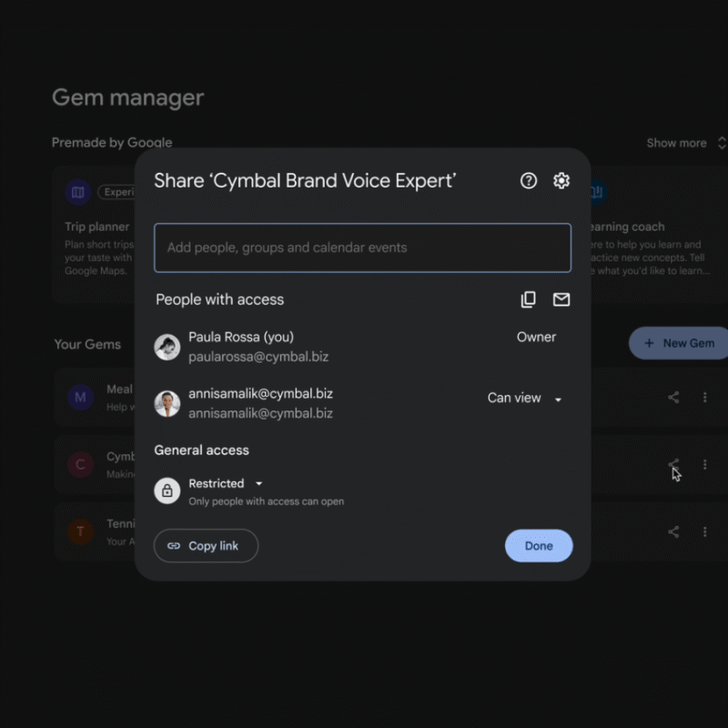Click the share icon on the Cymbal gem row

(x=672, y=464)
